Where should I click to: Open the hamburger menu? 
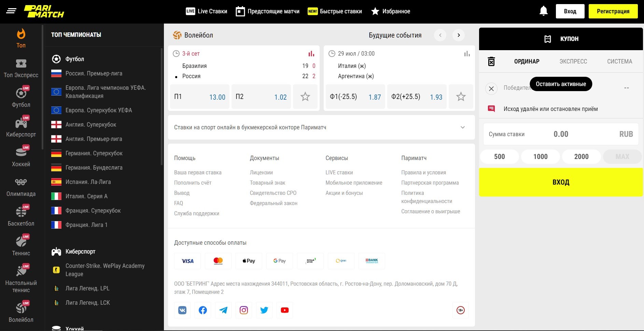coord(11,11)
